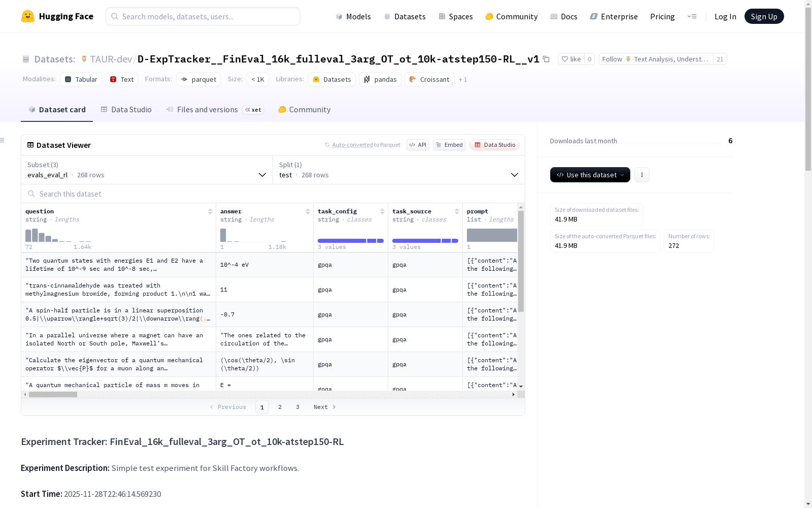The height and width of the screenshot is (508, 812).
Task: Open the Use this dataset dropdown
Action: click(x=590, y=175)
